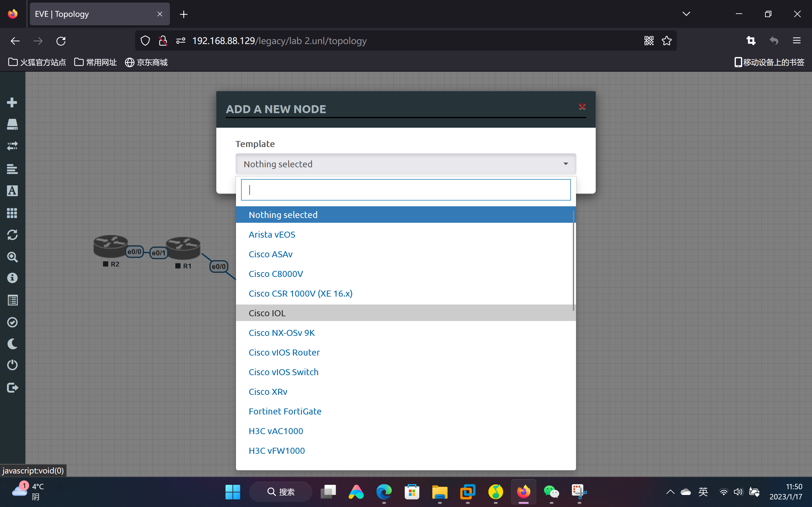The image size is (812, 507).
Task: Open the zoom magnifier sidebar icon
Action: point(12,257)
